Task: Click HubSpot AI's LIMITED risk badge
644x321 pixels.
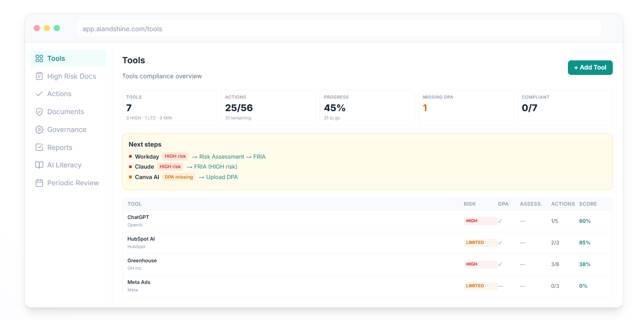Action: click(x=481, y=243)
